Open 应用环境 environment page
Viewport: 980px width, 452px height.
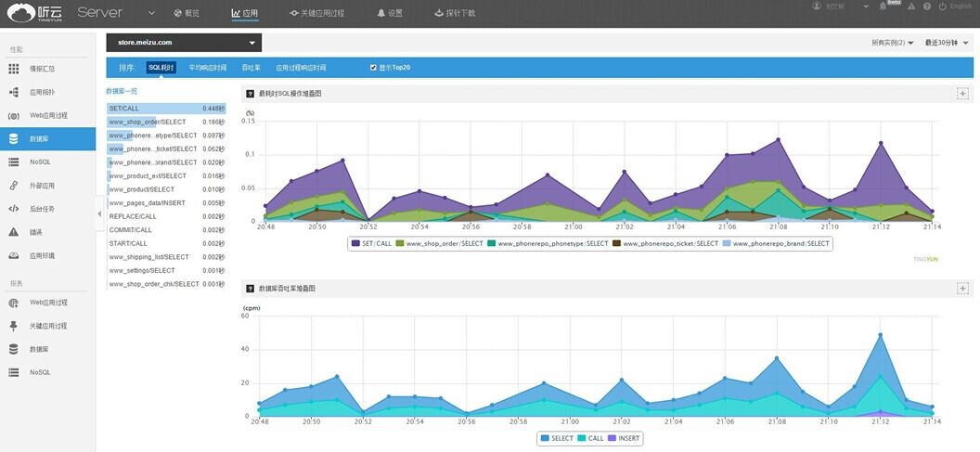pyautogui.click(x=42, y=255)
